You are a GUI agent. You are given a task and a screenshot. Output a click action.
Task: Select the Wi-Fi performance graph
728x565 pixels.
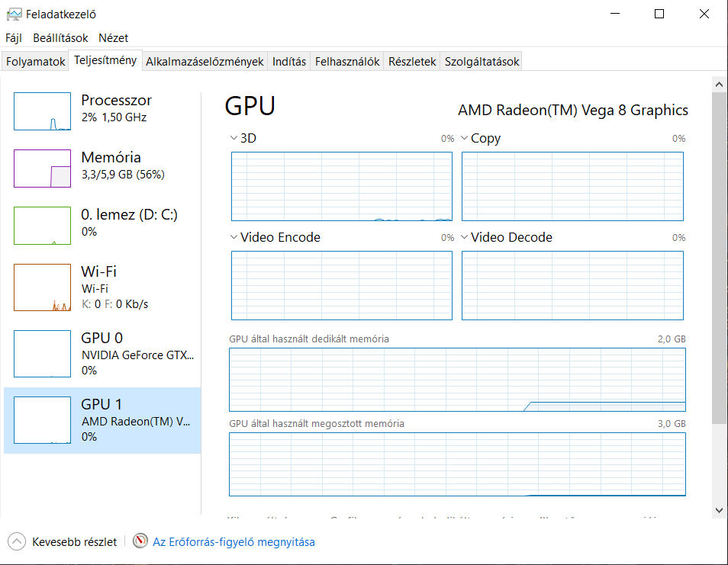click(42, 287)
